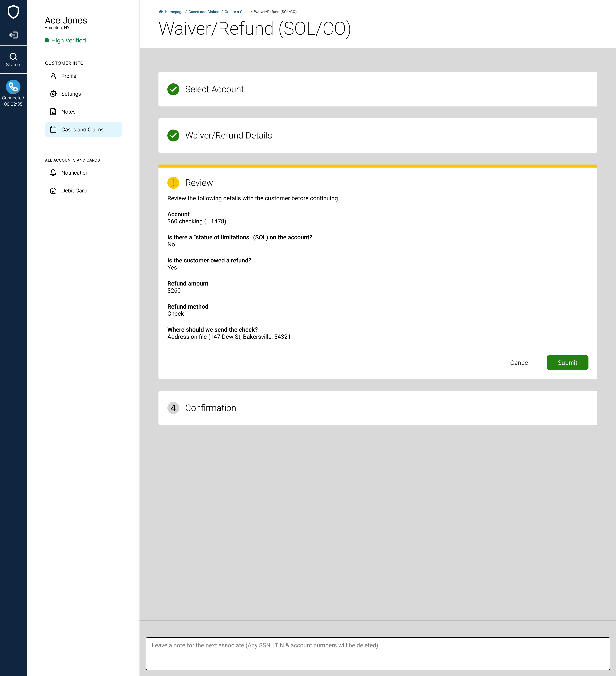Click the note for next associate field
The width and height of the screenshot is (616, 676).
coord(377,653)
